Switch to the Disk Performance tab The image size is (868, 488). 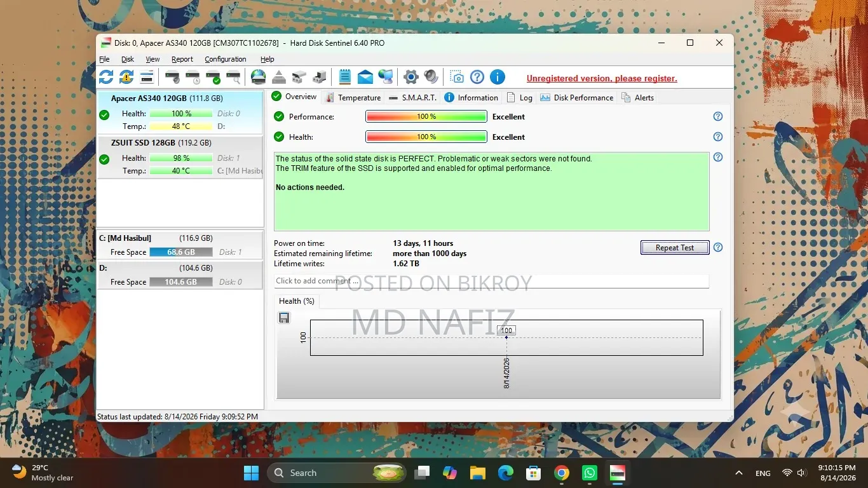coord(577,97)
